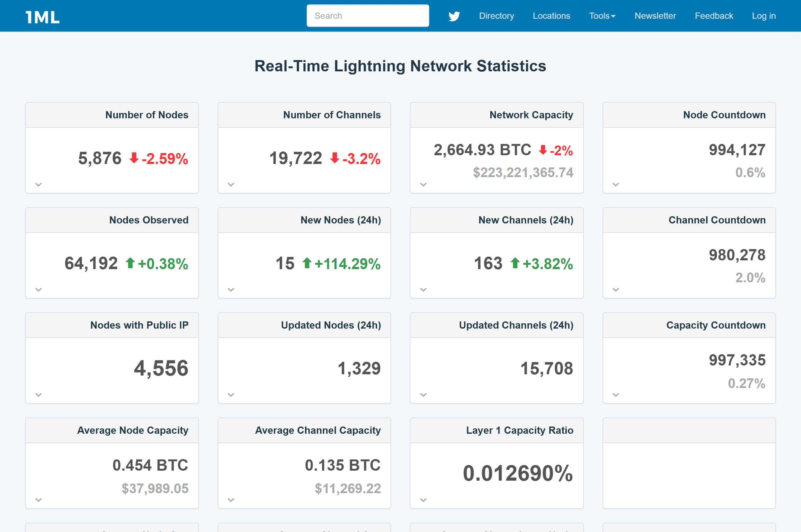Click the Nodes with Public IP title

[x=140, y=325]
